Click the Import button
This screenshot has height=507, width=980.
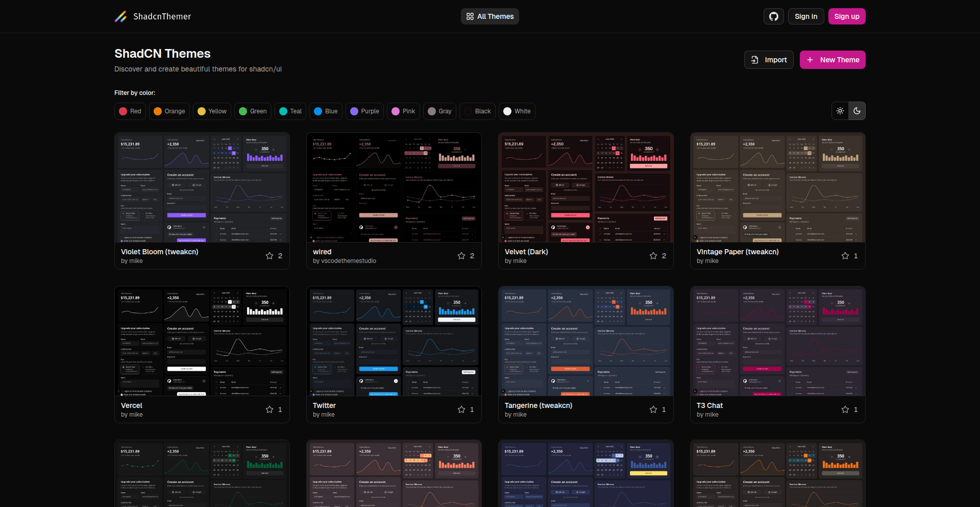point(769,60)
